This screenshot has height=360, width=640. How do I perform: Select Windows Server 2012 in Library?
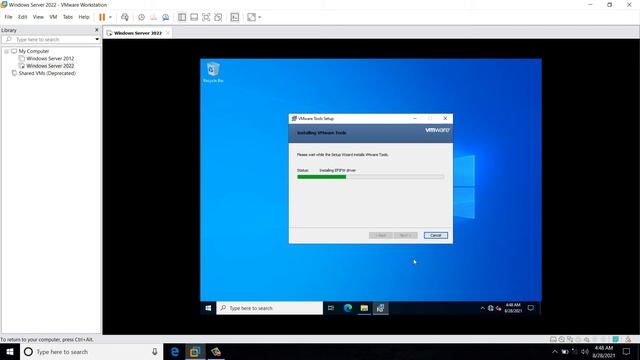point(50,59)
